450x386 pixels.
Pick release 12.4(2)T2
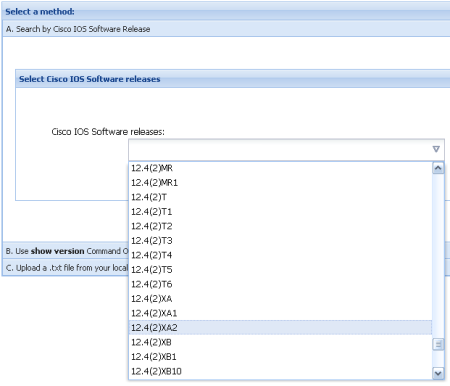(x=280, y=226)
